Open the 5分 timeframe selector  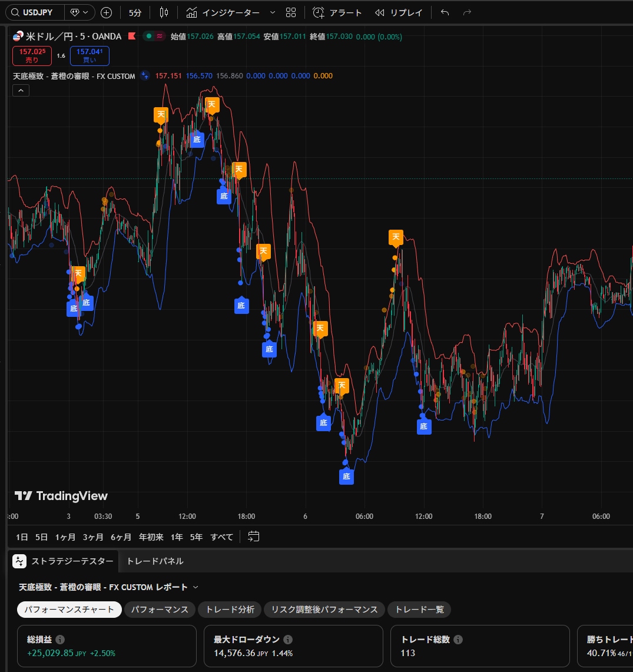(135, 13)
